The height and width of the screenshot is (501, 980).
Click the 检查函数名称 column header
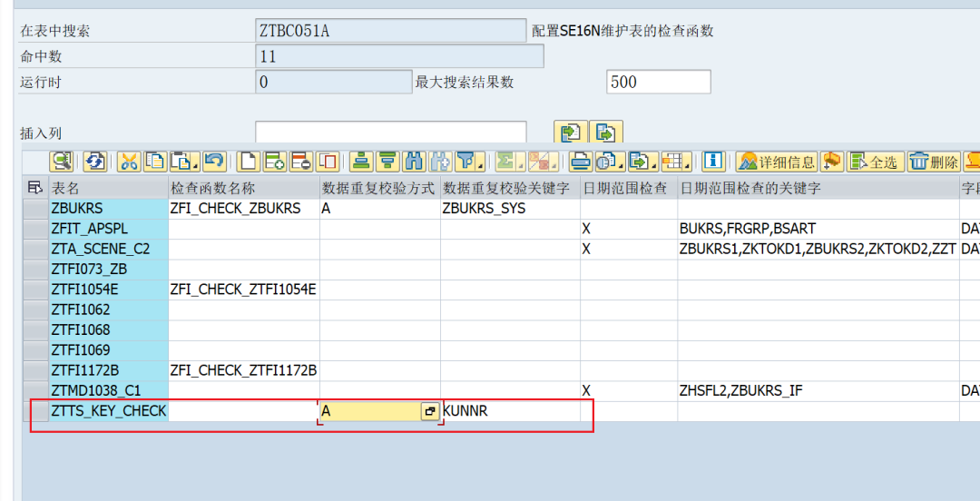coord(244,188)
